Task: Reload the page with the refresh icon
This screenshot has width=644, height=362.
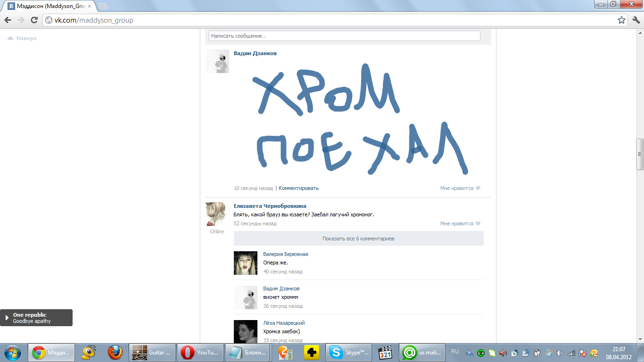Action: coord(34,20)
